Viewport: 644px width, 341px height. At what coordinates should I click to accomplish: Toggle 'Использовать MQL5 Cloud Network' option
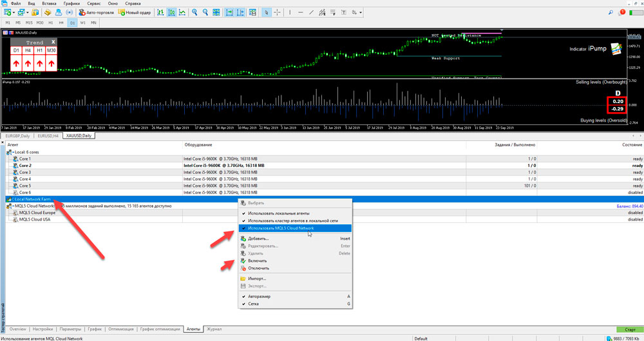coord(295,228)
